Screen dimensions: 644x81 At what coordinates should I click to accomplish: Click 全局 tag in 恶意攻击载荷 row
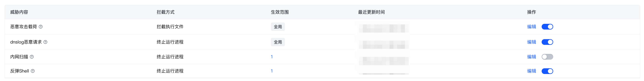[x=278, y=27]
